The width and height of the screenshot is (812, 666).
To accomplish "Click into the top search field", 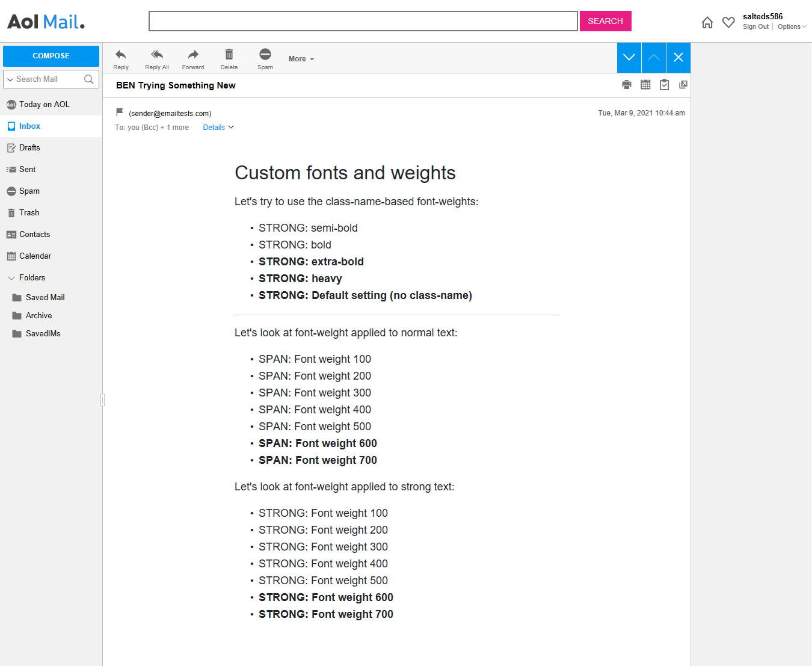I will click(363, 21).
